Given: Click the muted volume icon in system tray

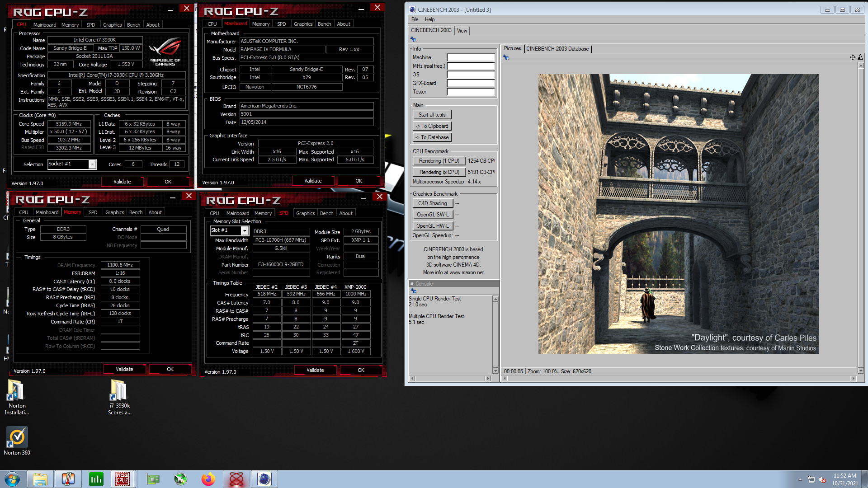Looking at the screenshot, I should coord(822,480).
